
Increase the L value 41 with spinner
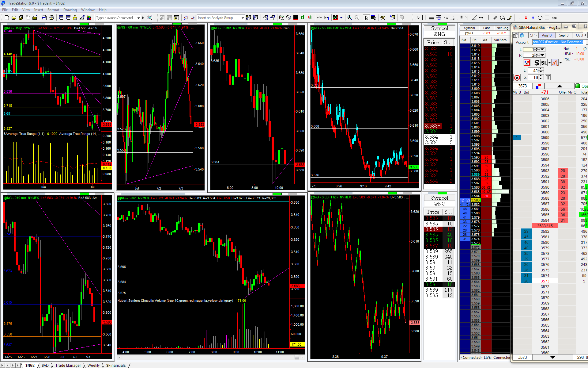[x=541, y=69]
